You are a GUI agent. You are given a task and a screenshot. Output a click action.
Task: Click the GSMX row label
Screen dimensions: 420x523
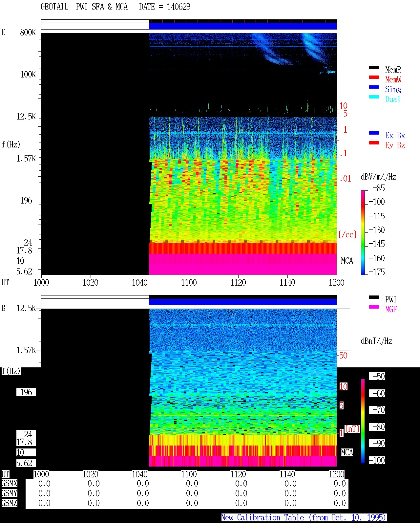[9, 483]
